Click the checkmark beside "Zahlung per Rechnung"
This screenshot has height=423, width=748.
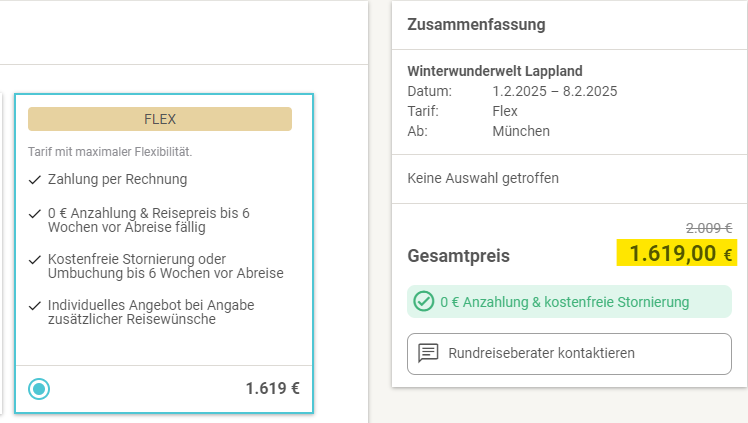(x=35, y=180)
